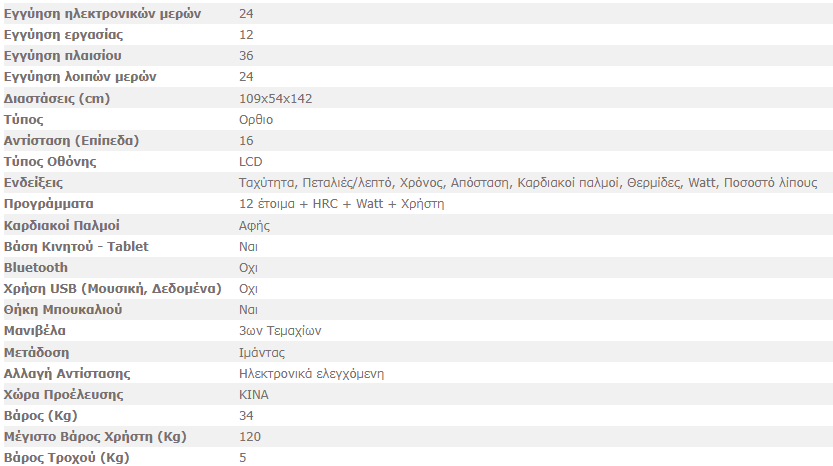Click the 'Τύπος' value Ορθιο
Screen dimensions: 833x466
click(256, 120)
